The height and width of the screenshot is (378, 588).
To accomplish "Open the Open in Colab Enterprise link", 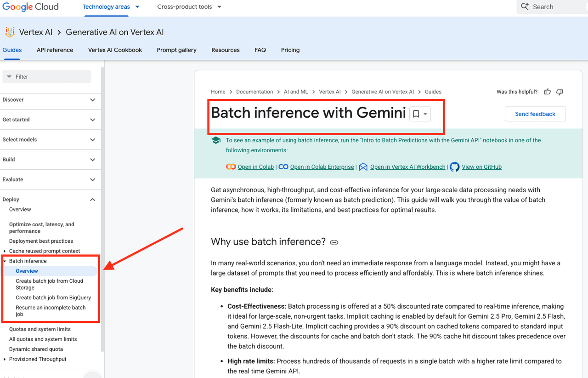I will (x=322, y=167).
